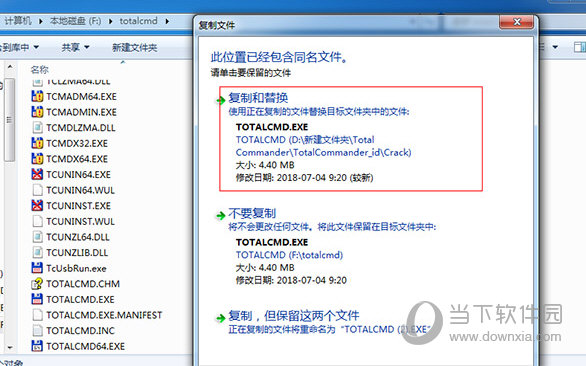Select file name TOTALCMD.CHM
Image resolution: width=586 pixels, height=366 pixels.
click(83, 284)
